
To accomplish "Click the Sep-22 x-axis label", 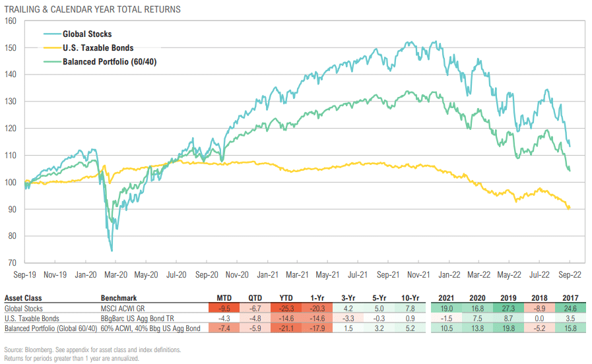I will pos(570,274).
